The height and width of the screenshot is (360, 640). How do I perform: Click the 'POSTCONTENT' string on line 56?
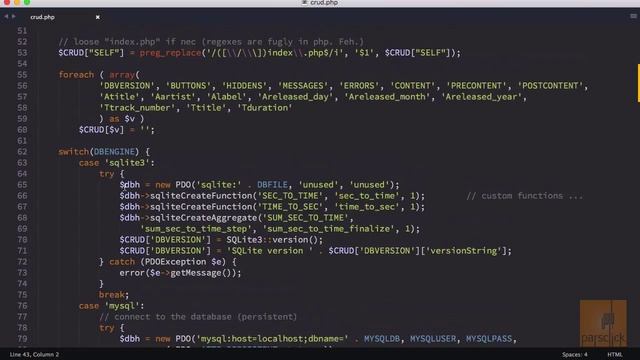pyautogui.click(x=551, y=86)
